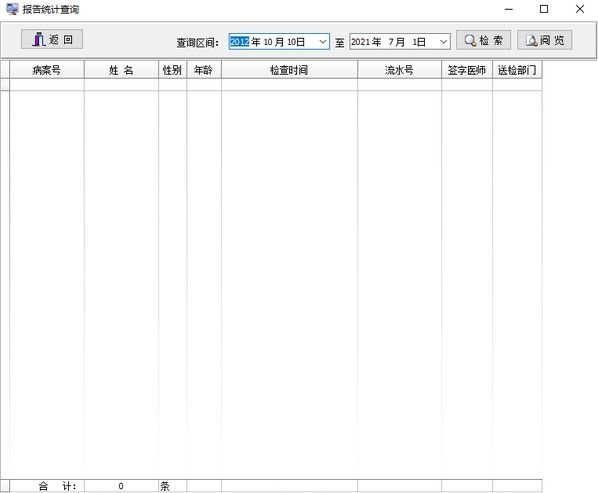Open the end date dropdown calendar
Screen dimensions: 598x493
[443, 42]
